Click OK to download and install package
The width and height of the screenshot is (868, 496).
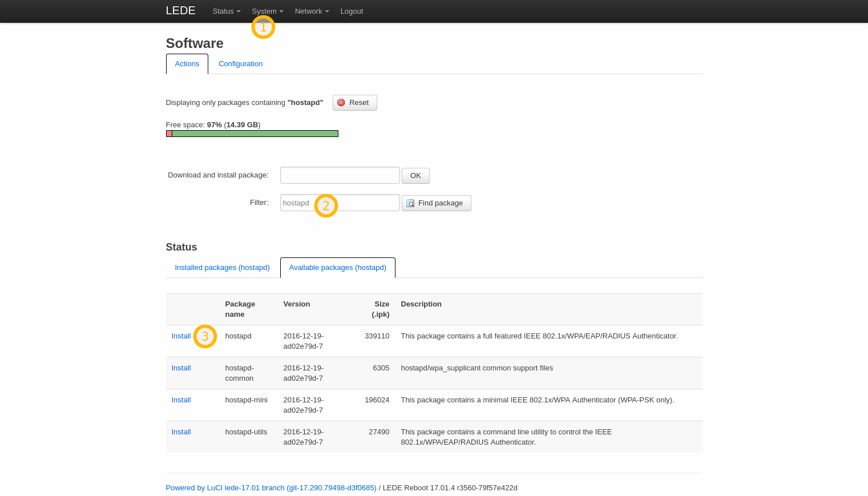[x=415, y=175]
